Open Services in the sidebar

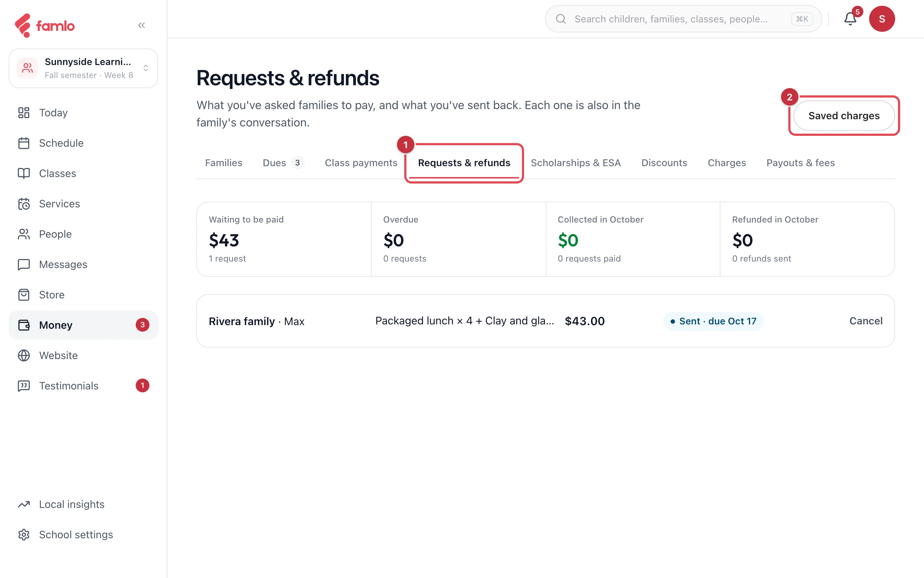[83, 204]
